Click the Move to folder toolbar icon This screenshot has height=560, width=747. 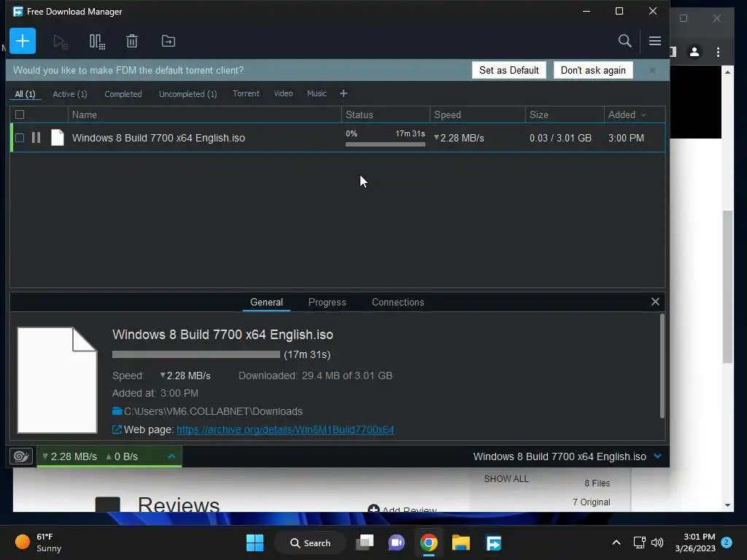click(x=169, y=41)
